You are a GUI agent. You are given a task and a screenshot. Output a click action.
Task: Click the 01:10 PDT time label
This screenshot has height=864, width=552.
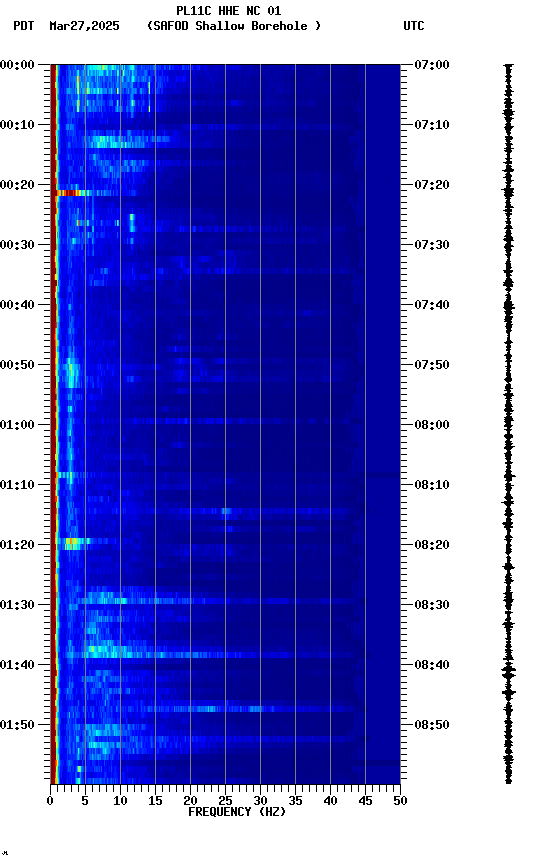point(17,485)
